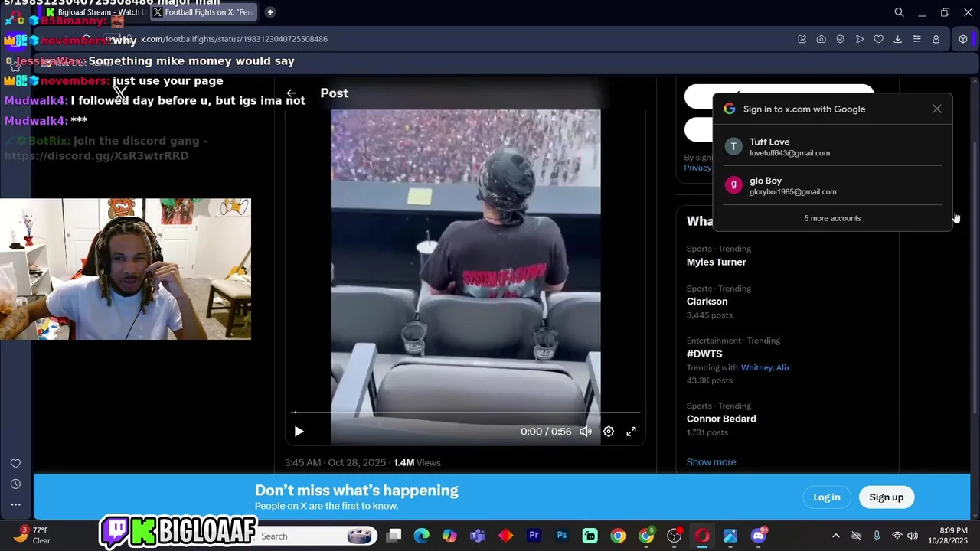Viewport: 980px width, 551px height.
Task: Select the glo Boy Google account
Action: pyautogui.click(x=832, y=186)
